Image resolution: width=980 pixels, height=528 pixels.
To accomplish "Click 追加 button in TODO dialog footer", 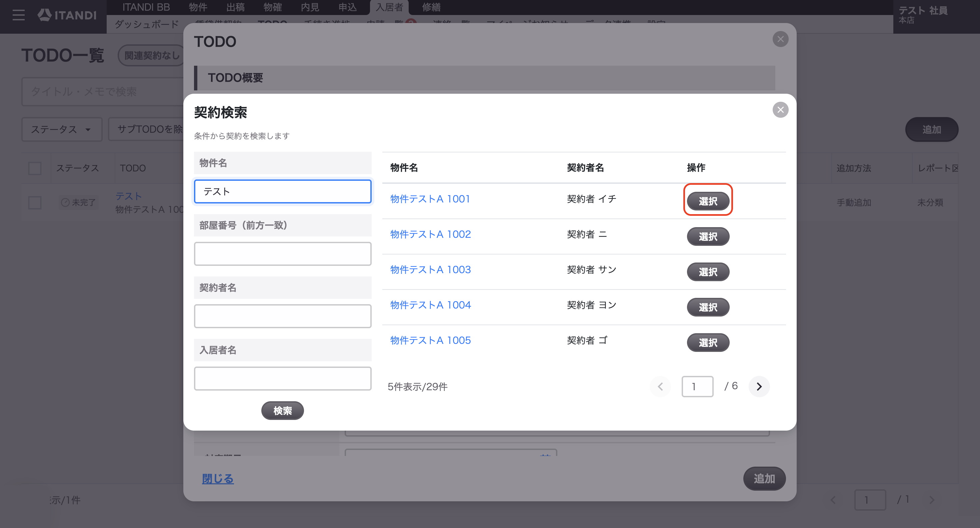I will click(x=764, y=479).
